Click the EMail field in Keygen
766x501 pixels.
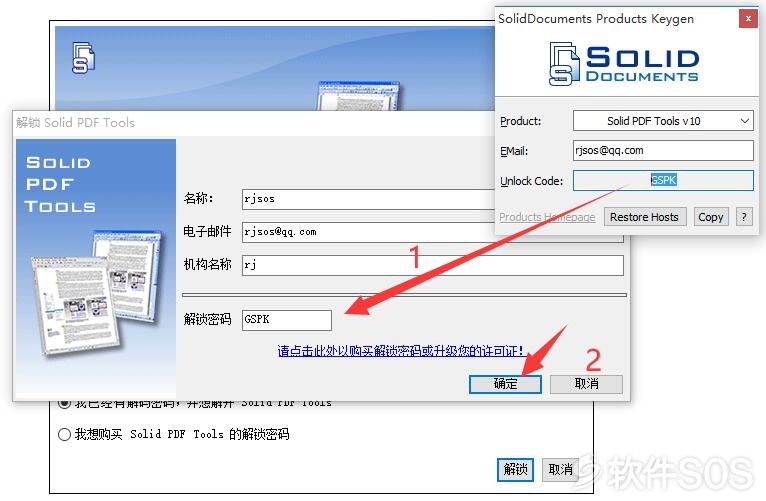[x=663, y=150]
